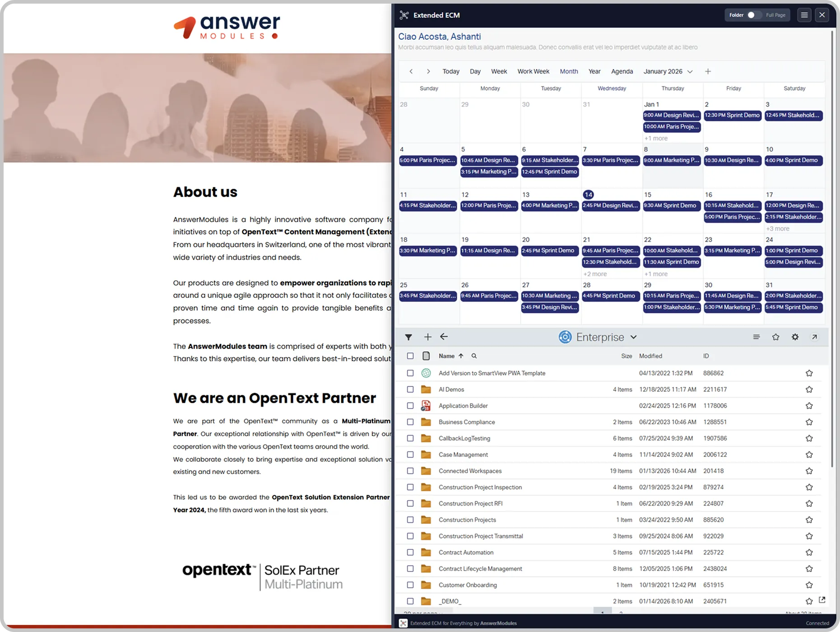Check the box for Business Compliance
Image resolution: width=840 pixels, height=632 pixels.
coord(410,422)
